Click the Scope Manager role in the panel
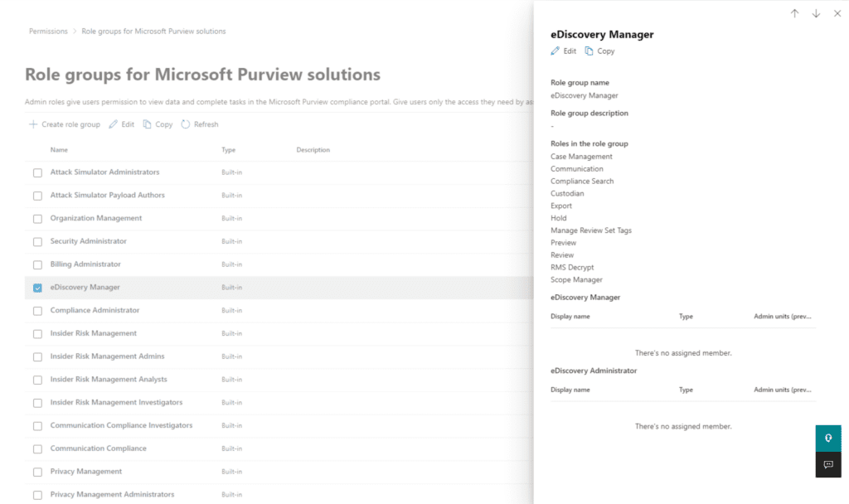Viewport: 849px width, 504px height. (x=577, y=280)
